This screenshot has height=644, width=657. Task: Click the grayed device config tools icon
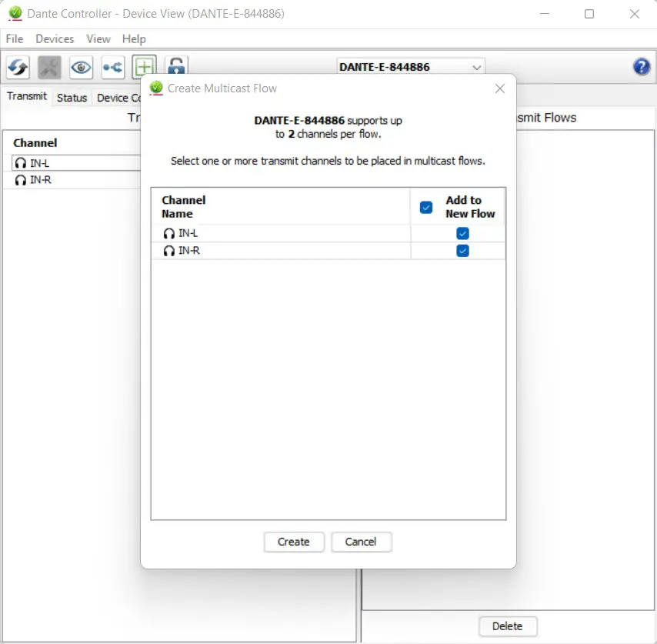coord(48,67)
